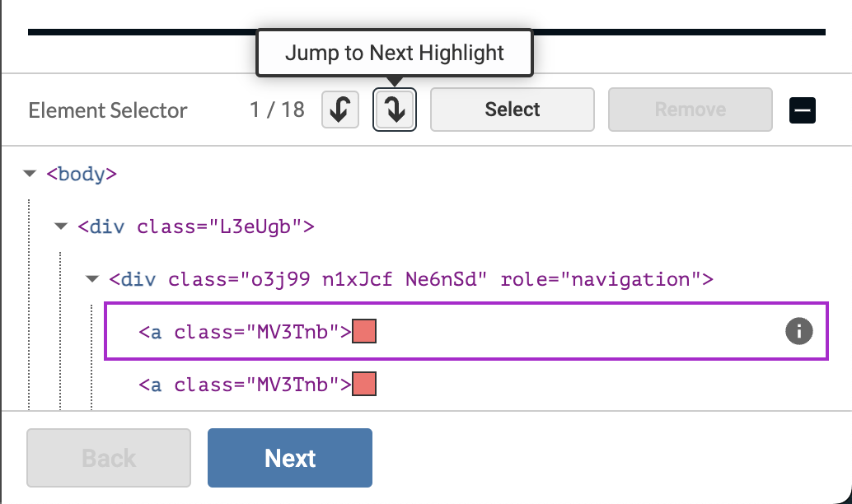Image resolution: width=852 pixels, height=504 pixels.
Task: Click the Select button
Action: 512,110
